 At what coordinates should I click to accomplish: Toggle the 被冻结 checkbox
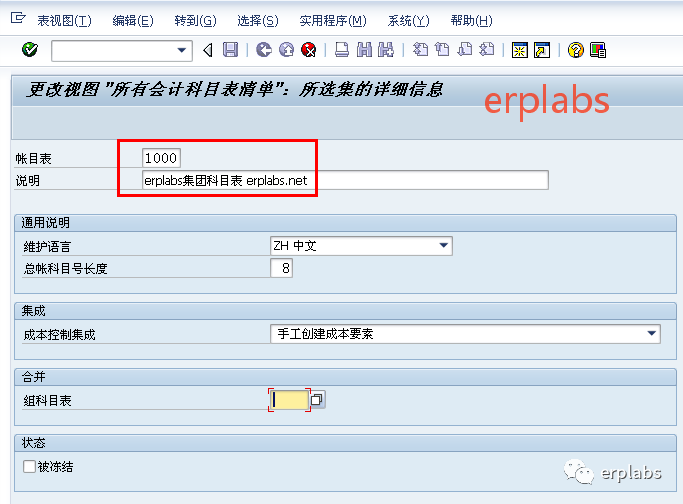[x=29, y=467]
